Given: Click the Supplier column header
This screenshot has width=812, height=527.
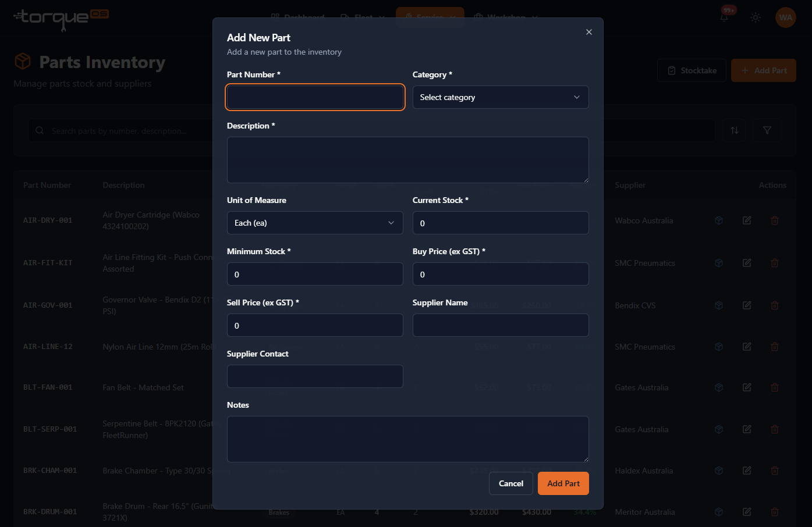Looking at the screenshot, I should click(x=630, y=185).
